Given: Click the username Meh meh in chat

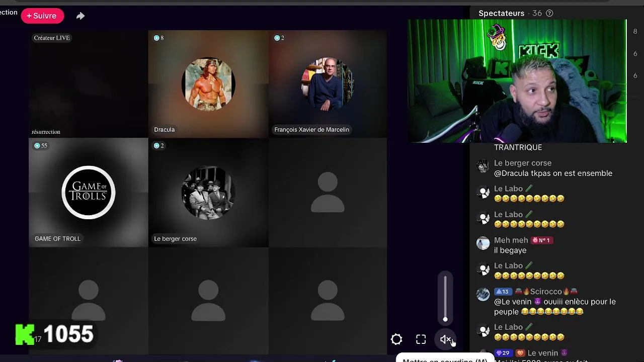Looking at the screenshot, I should [x=511, y=240].
